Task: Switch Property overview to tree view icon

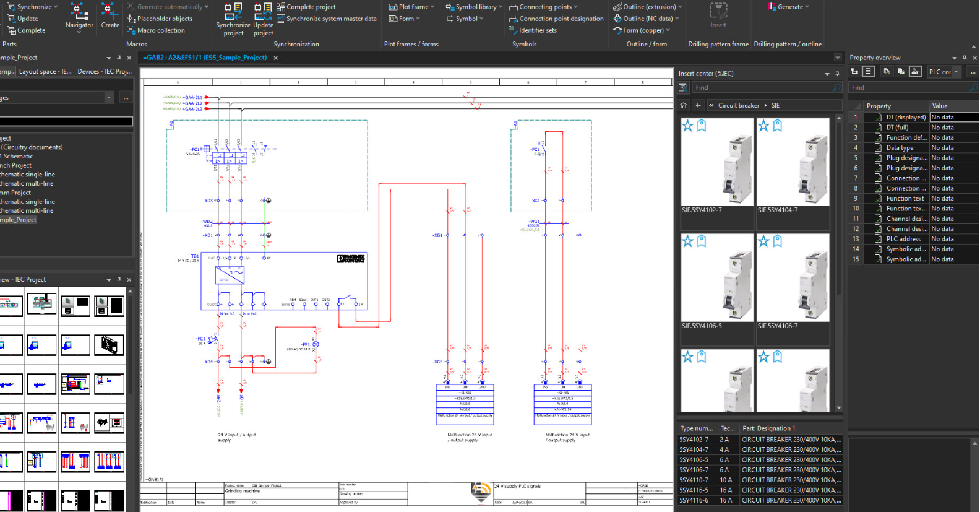Action: [854, 72]
